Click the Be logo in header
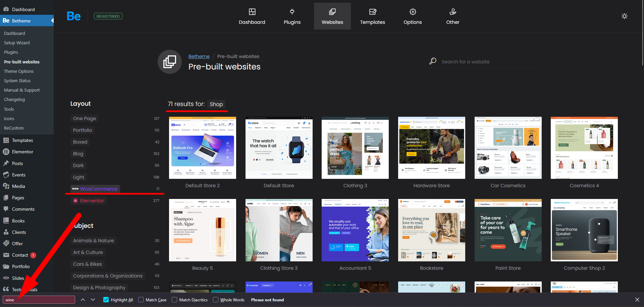This screenshot has height=307, width=644. [74, 16]
